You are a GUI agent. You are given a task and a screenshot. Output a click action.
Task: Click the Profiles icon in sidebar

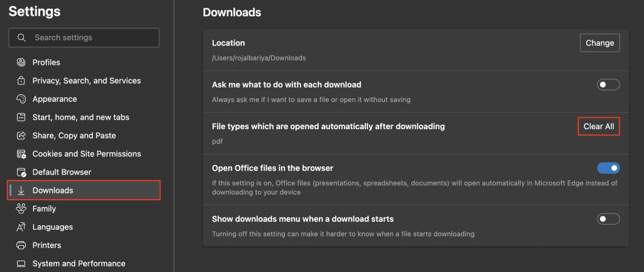pos(21,62)
